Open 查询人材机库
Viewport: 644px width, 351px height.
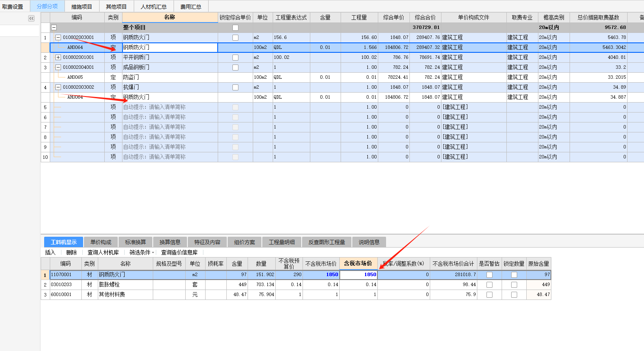coord(103,252)
